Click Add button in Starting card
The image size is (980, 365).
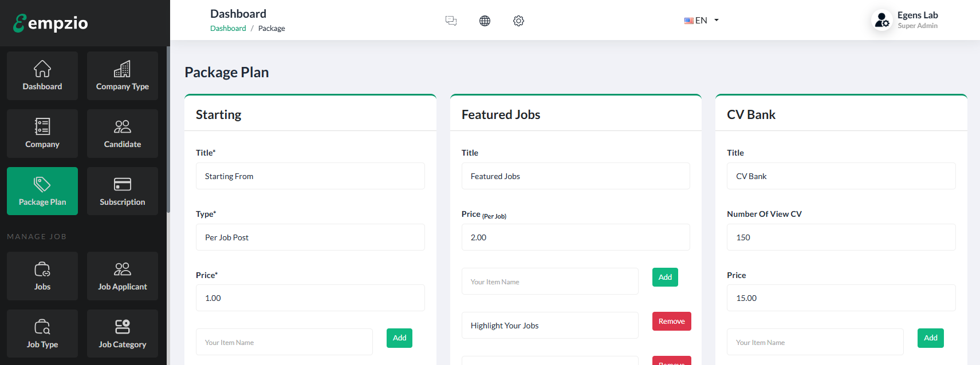[399, 338]
